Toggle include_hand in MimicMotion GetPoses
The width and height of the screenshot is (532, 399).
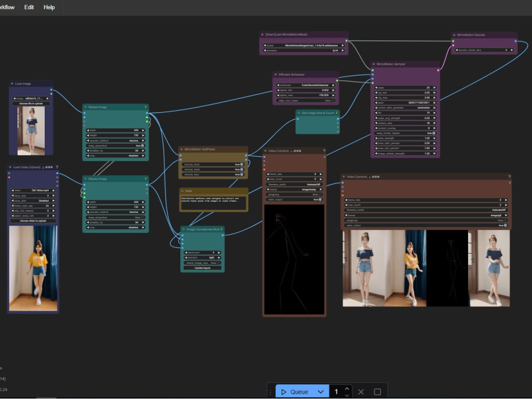(213, 169)
